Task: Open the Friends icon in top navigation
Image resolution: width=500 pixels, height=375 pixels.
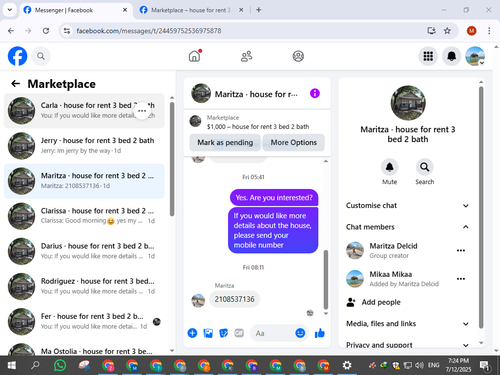Action: [246, 56]
